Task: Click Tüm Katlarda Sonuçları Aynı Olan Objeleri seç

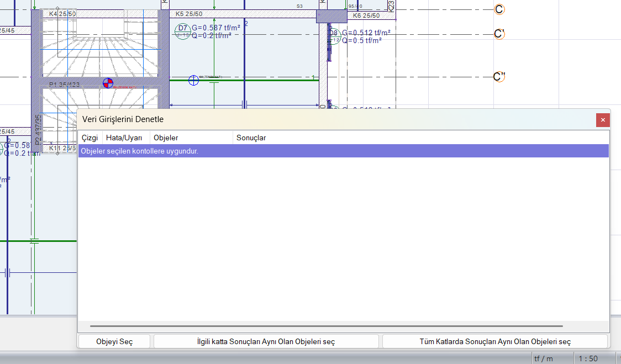Action: click(495, 341)
